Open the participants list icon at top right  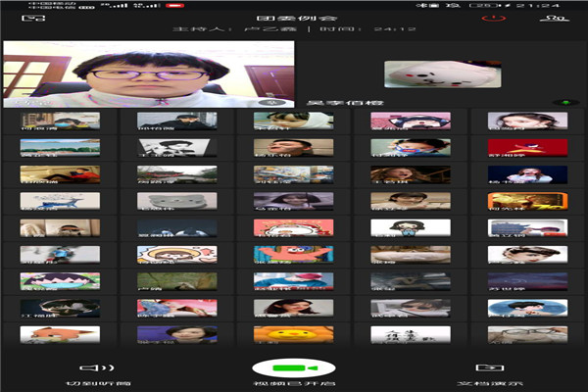558,17
